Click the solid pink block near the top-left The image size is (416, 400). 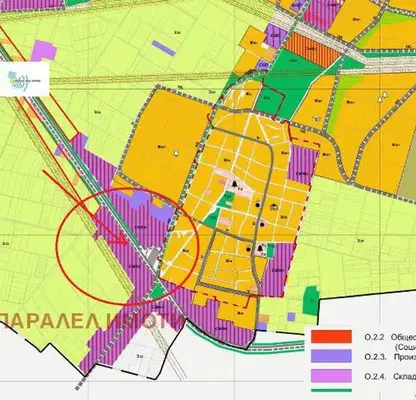[x=44, y=51]
